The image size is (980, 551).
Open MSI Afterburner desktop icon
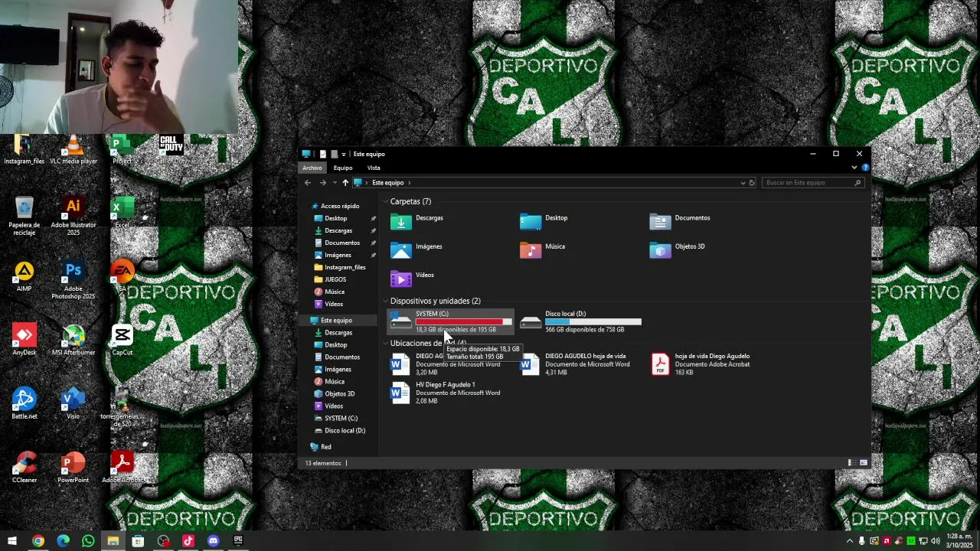click(73, 340)
